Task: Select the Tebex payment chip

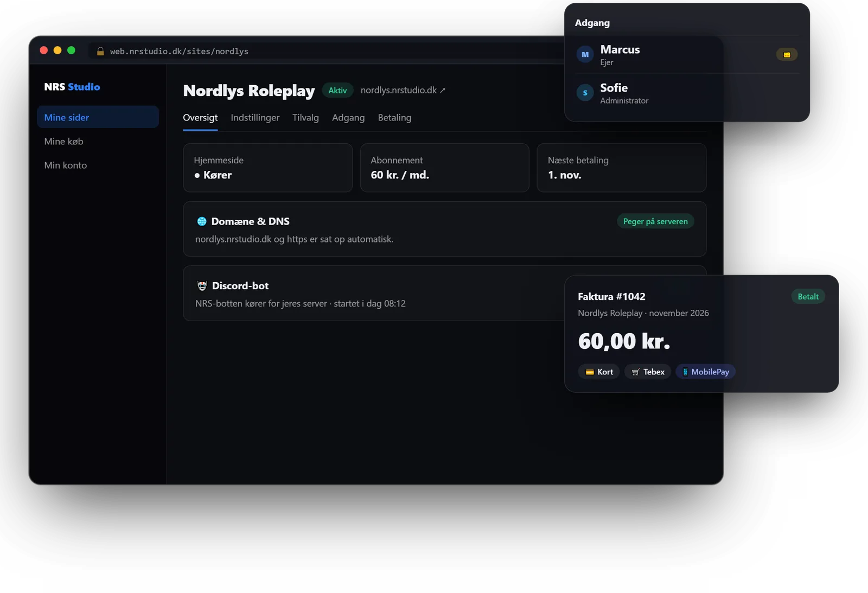Action: (x=648, y=372)
